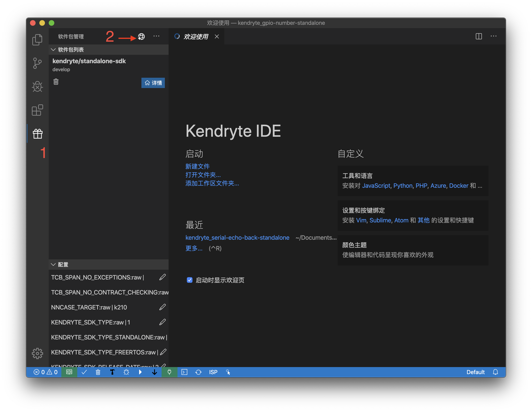Click the green plug serial port icon

(x=169, y=372)
